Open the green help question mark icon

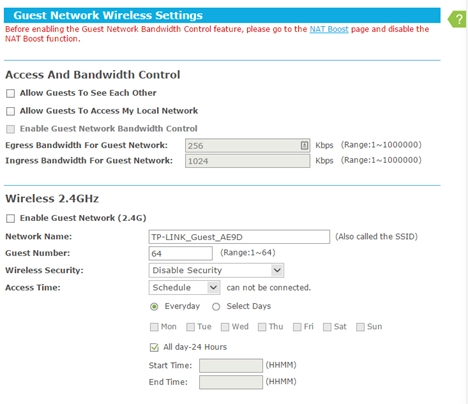pos(457,19)
